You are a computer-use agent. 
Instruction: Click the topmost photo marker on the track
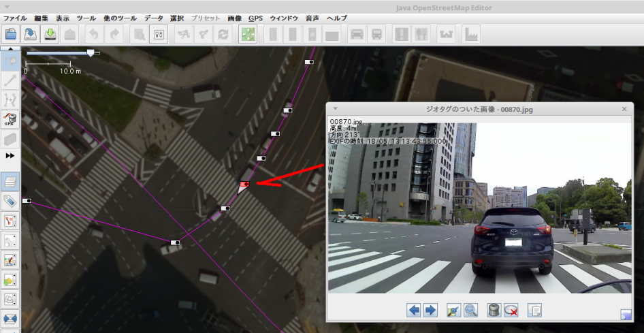click(309, 61)
